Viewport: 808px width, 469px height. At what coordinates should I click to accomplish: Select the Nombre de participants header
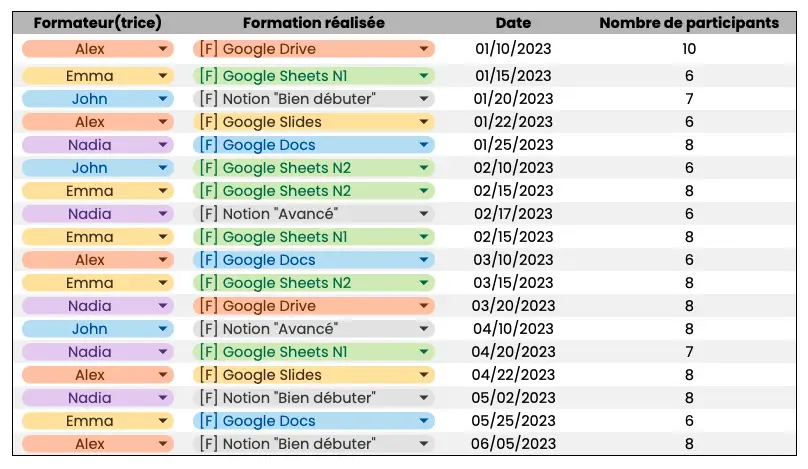[x=689, y=23]
